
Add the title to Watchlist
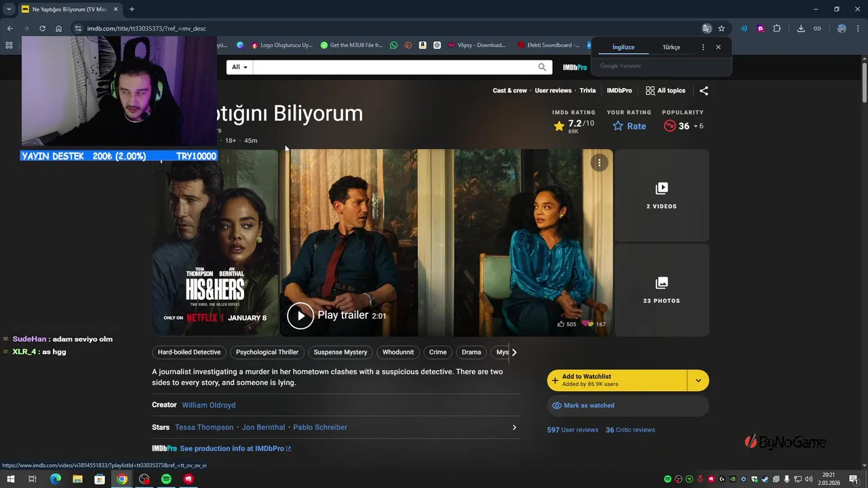point(617,380)
